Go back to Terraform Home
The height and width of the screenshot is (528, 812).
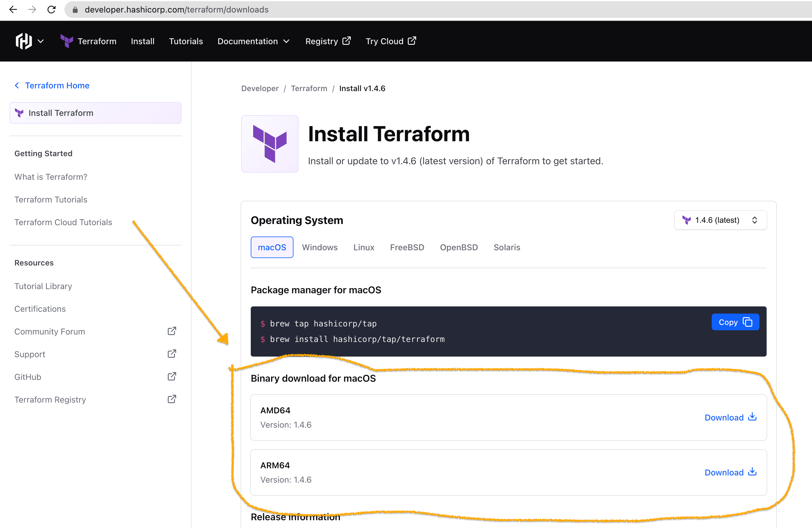(57, 85)
